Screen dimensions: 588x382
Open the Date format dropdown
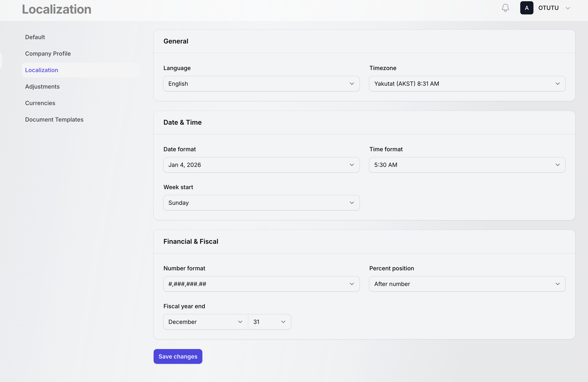(x=261, y=165)
